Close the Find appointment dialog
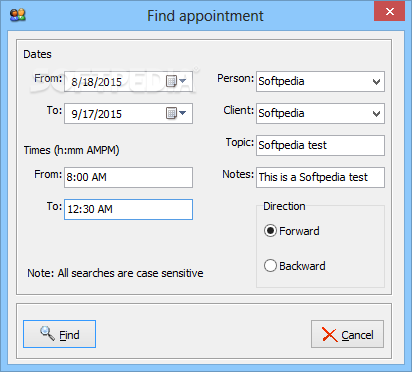This screenshot has height=372, width=412. click(389, 12)
